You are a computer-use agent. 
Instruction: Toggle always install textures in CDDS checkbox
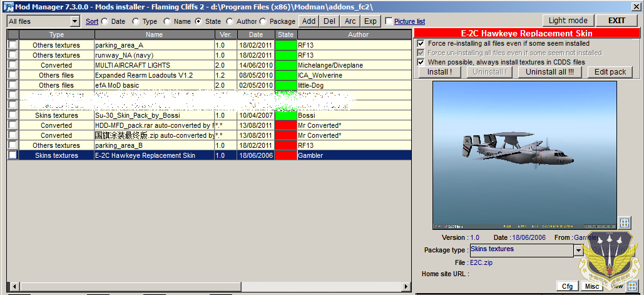pos(421,62)
